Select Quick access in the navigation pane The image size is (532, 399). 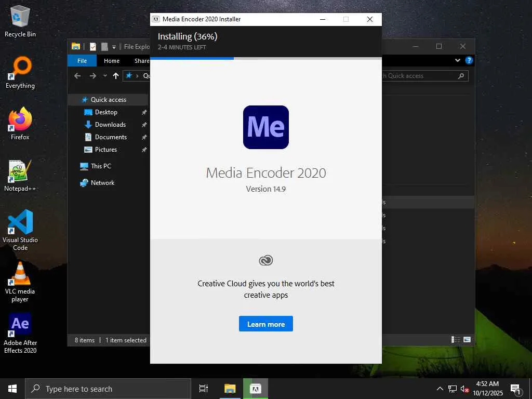tap(108, 99)
